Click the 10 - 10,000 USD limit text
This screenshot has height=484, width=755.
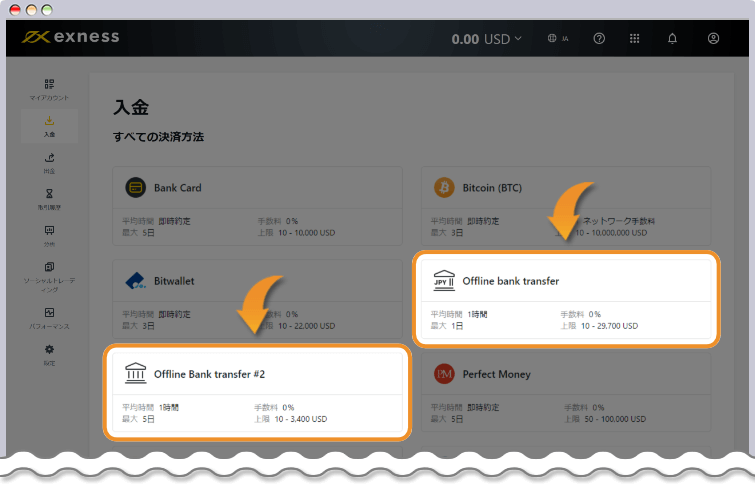pyautogui.click(x=307, y=233)
